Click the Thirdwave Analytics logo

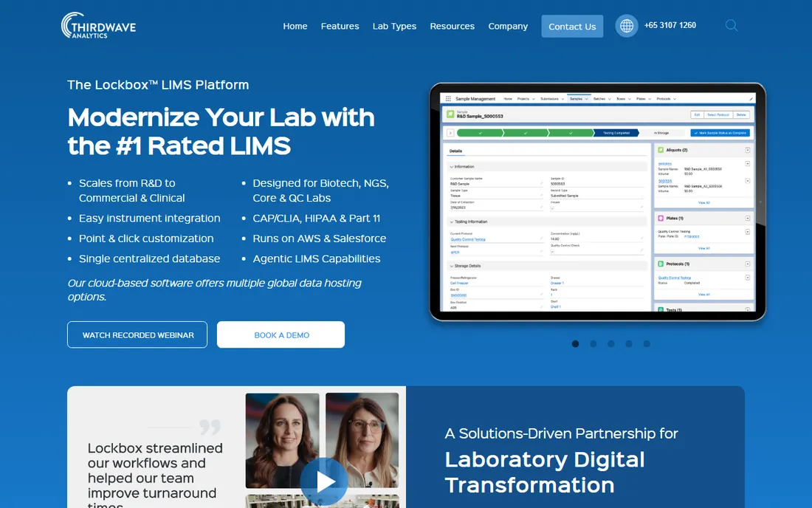(x=98, y=25)
